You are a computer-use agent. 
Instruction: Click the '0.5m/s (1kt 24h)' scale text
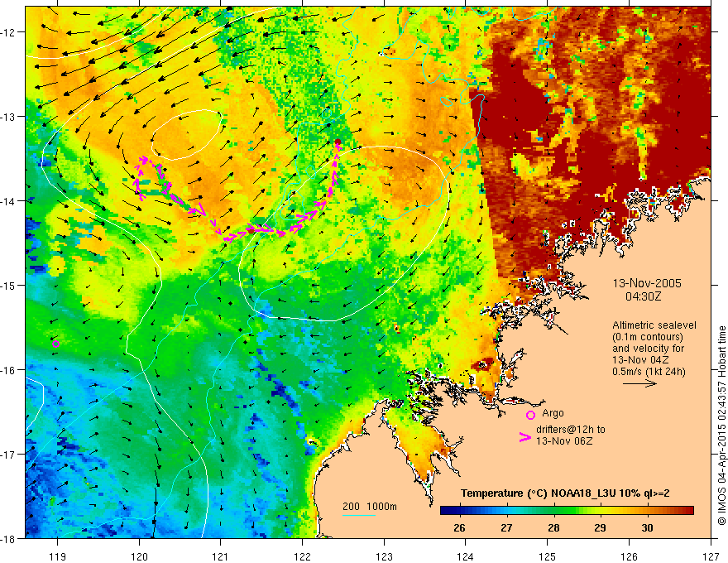(649, 372)
